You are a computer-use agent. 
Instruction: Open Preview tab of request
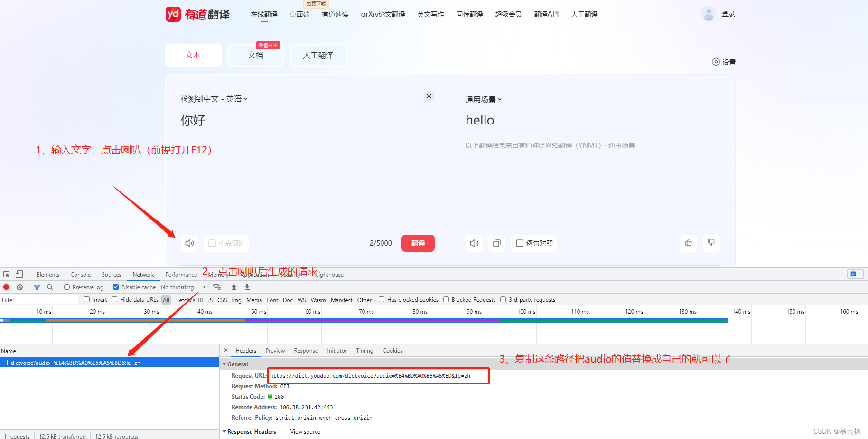[275, 351]
